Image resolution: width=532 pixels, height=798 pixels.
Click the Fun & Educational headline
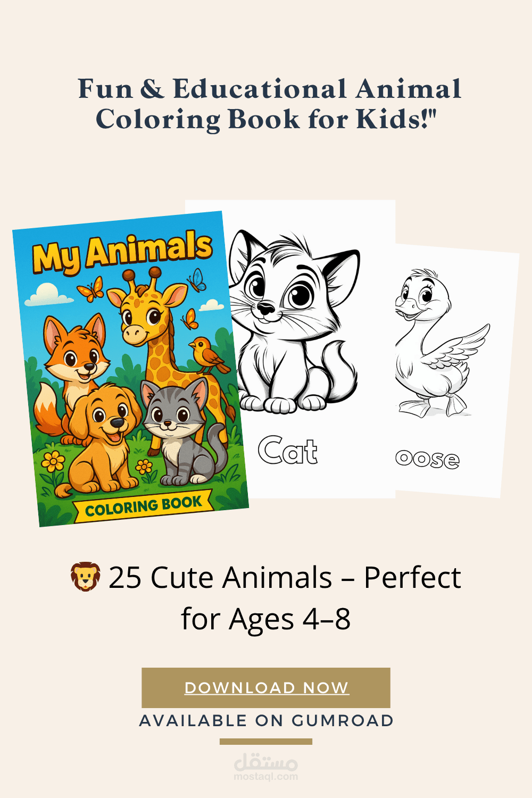[269, 104]
